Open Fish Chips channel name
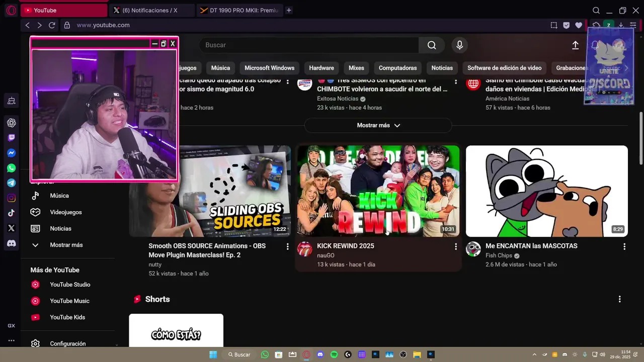644x362 pixels. 499,255
